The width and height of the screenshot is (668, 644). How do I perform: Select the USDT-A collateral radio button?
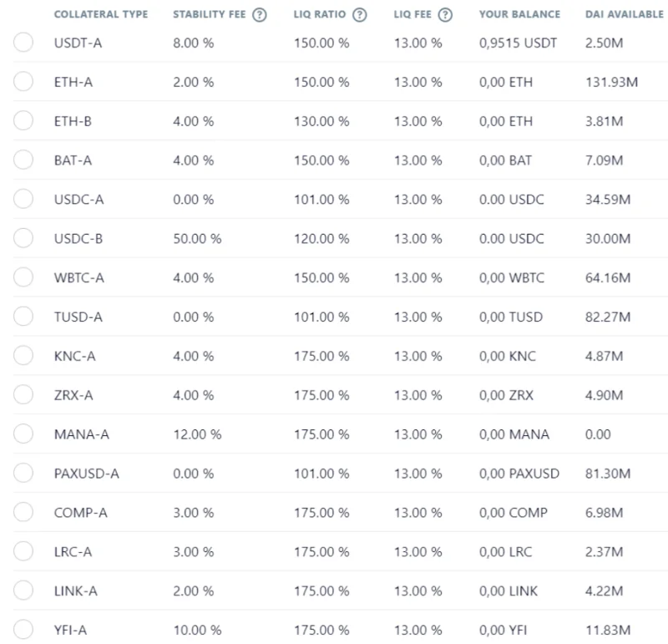(x=23, y=43)
